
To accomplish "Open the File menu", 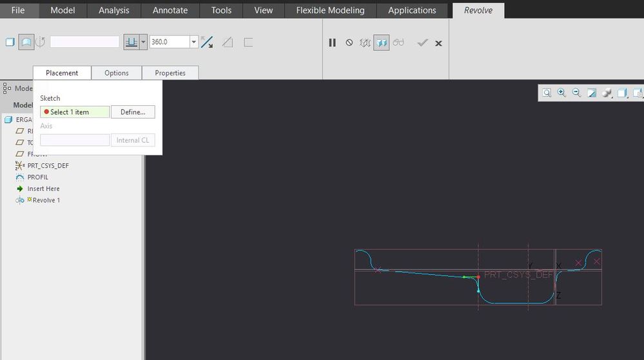I will click(18, 10).
